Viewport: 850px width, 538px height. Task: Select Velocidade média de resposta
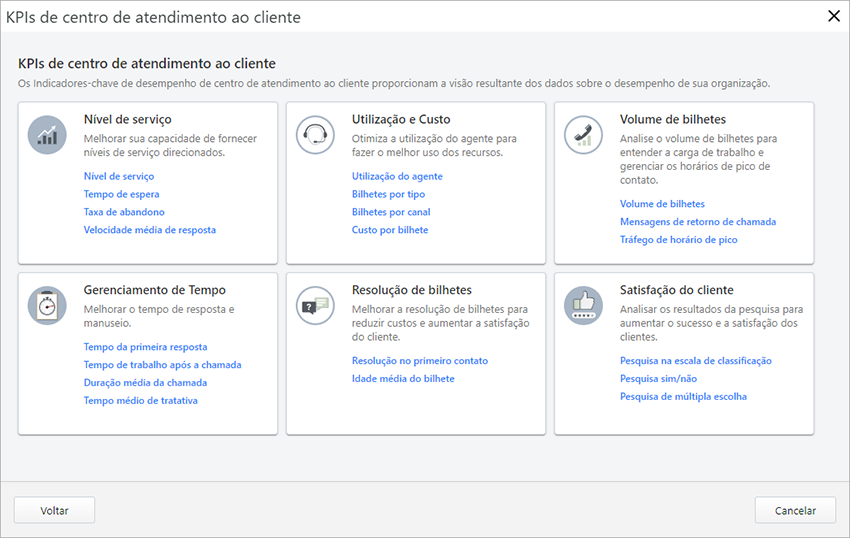point(149,230)
